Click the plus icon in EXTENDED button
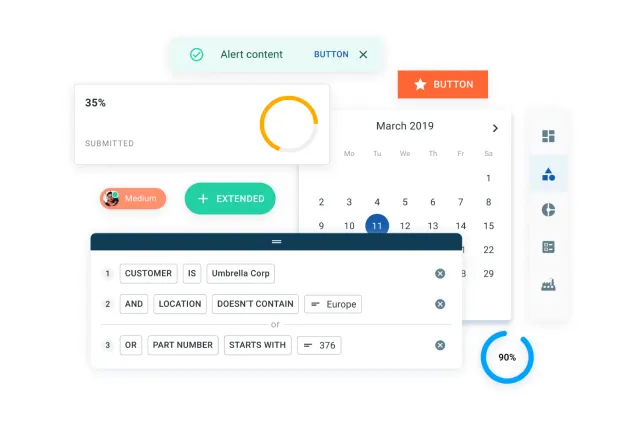The image size is (640, 427). (x=203, y=199)
